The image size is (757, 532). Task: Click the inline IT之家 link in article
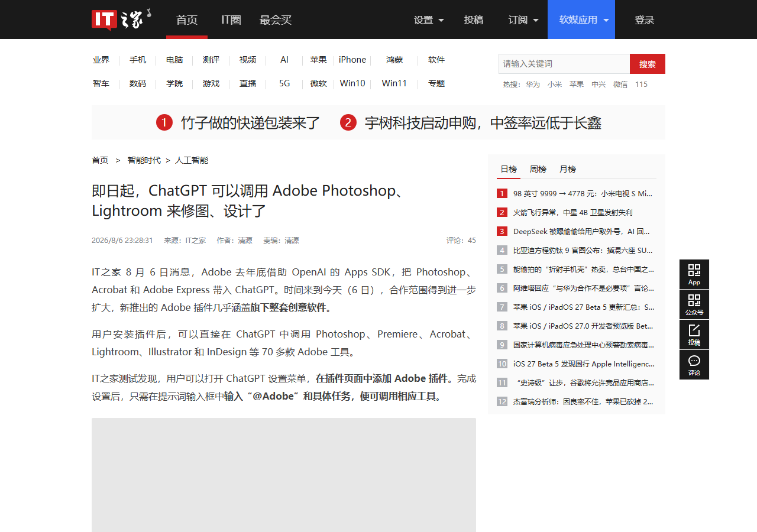pyautogui.click(x=106, y=272)
